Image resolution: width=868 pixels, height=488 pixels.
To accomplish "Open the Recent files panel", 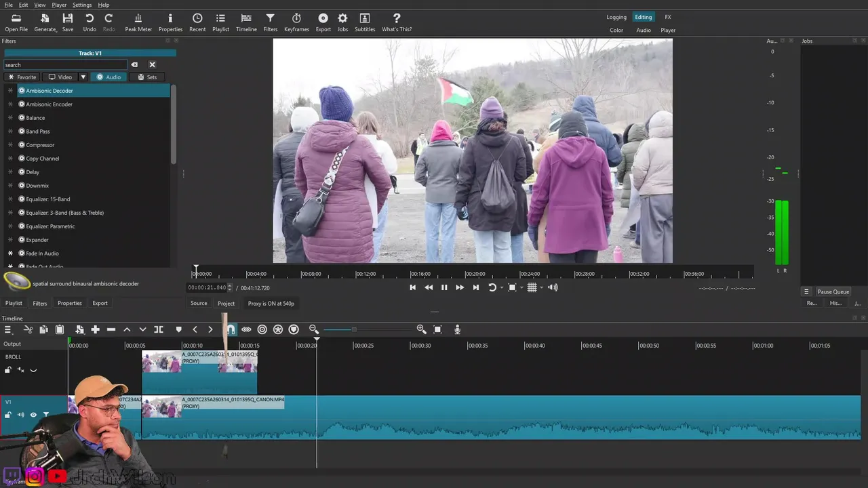I will click(x=197, y=22).
